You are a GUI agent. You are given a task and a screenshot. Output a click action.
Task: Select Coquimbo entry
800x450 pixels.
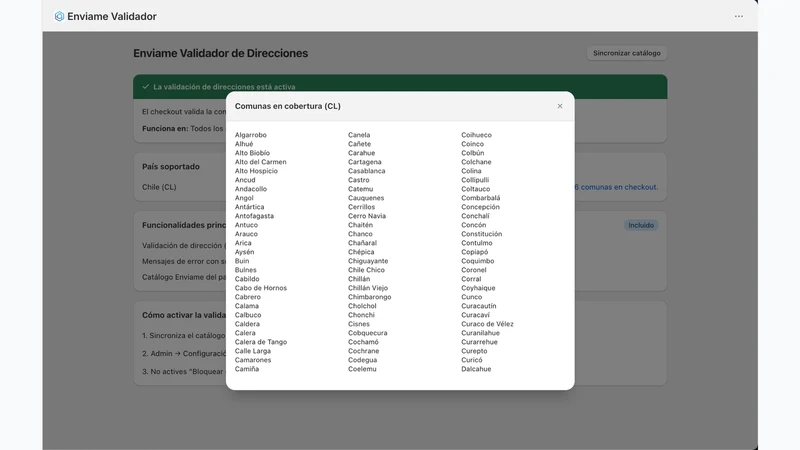[478, 261]
